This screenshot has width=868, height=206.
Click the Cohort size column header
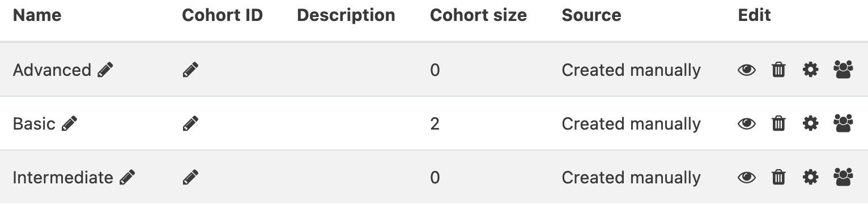coord(478,15)
